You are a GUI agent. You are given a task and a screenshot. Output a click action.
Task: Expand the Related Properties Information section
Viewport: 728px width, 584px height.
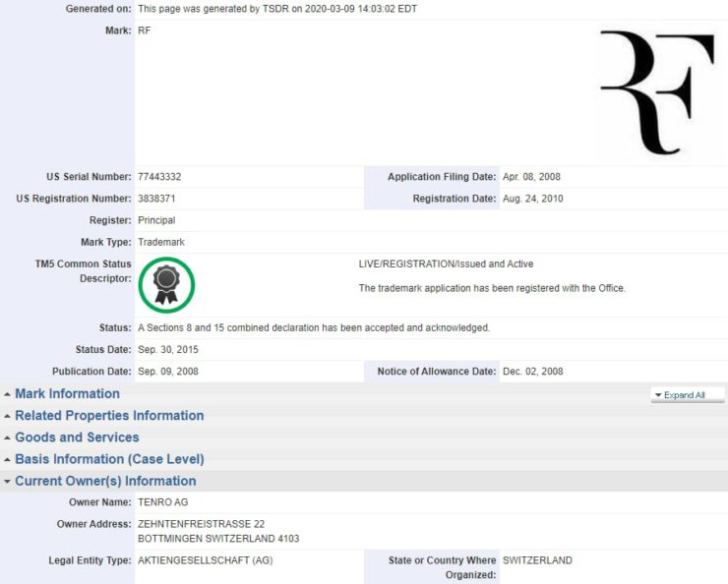(109, 416)
